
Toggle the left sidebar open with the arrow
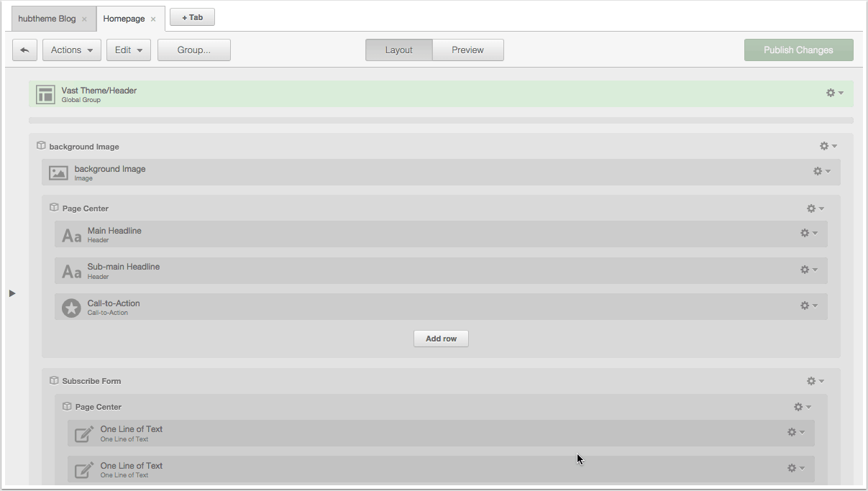point(12,293)
